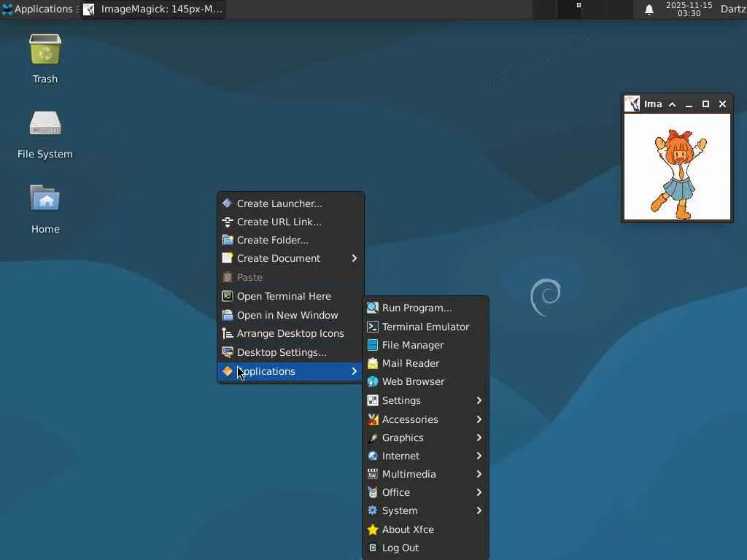747x560 pixels.
Task: Click the Settings submenu icon
Action: tap(373, 400)
